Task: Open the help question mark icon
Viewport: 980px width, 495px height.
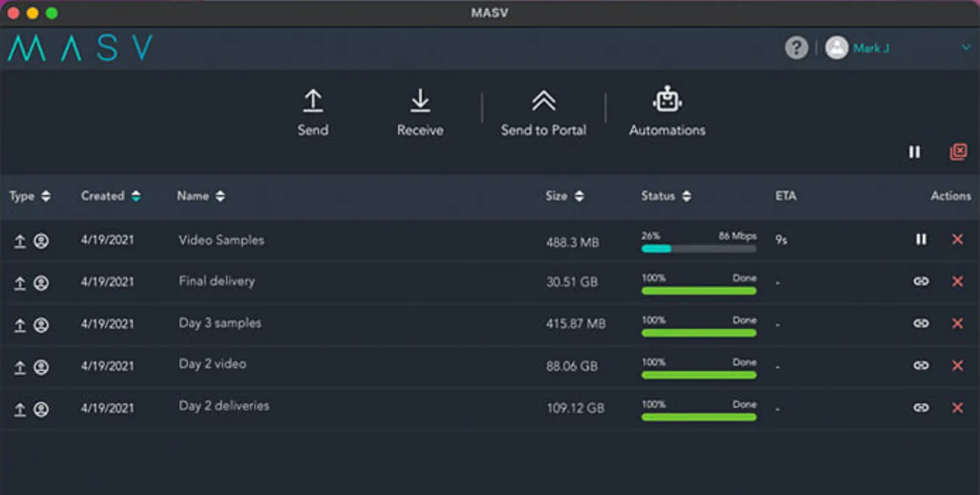Action: 796,48
